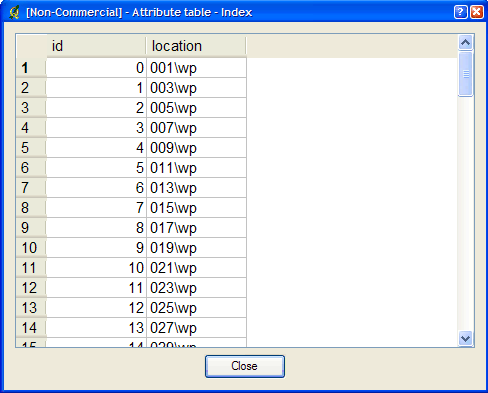Close the Attribute table window
Screen dimensions: 488x393
tap(477, 12)
